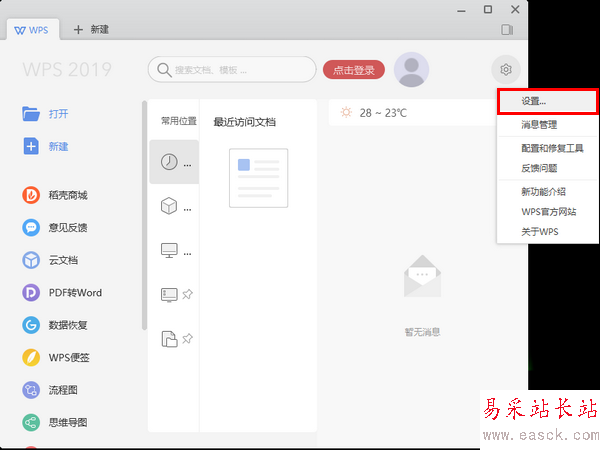Open 数据恢复 icon in sidebar

tap(31, 325)
